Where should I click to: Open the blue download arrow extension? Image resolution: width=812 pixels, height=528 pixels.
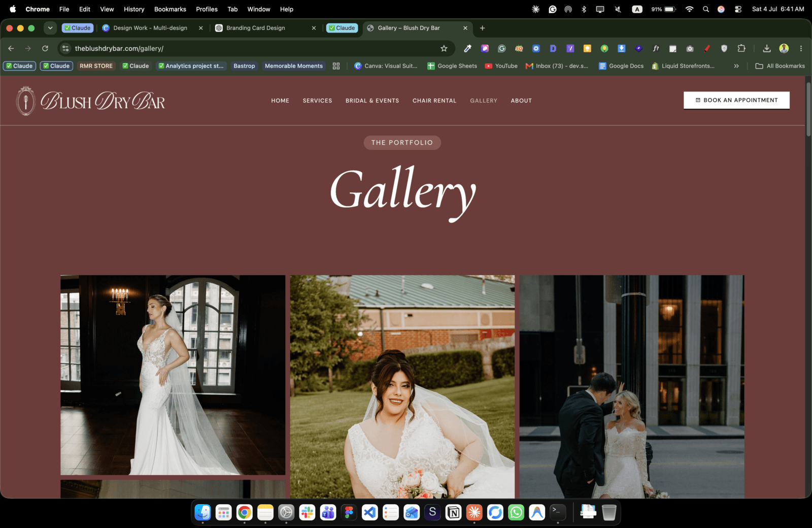(621, 48)
